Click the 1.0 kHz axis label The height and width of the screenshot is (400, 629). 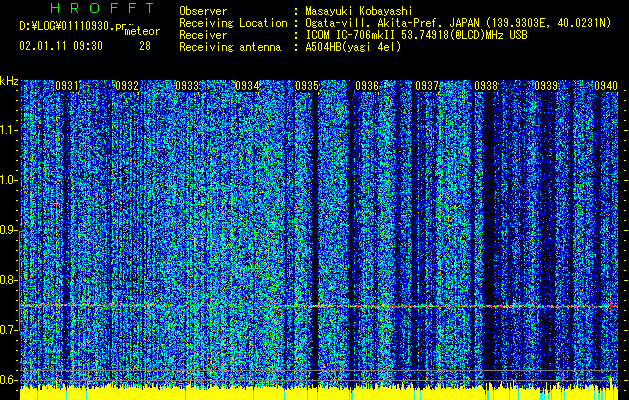[8, 180]
